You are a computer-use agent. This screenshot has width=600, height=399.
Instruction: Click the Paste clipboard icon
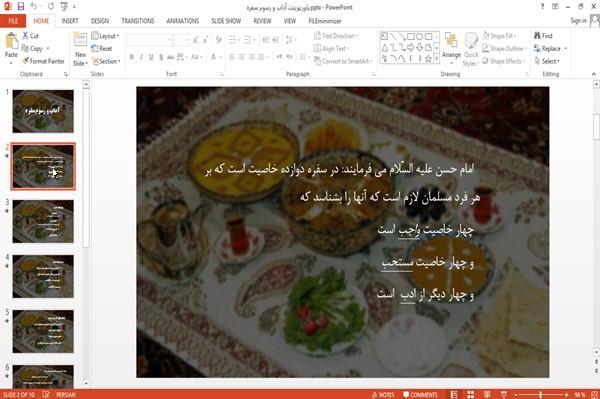[x=11, y=41]
